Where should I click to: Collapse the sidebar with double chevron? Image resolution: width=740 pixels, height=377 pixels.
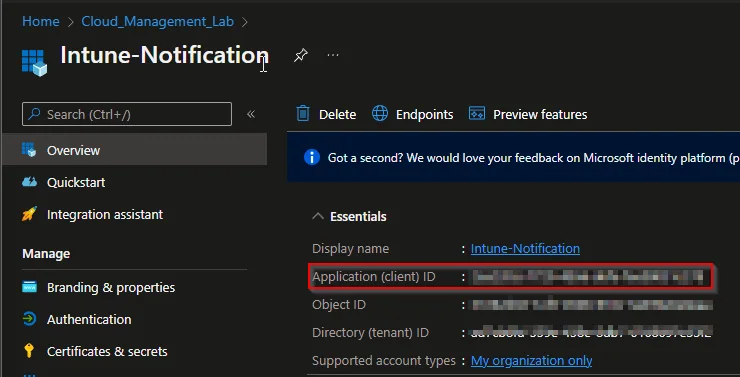251,114
